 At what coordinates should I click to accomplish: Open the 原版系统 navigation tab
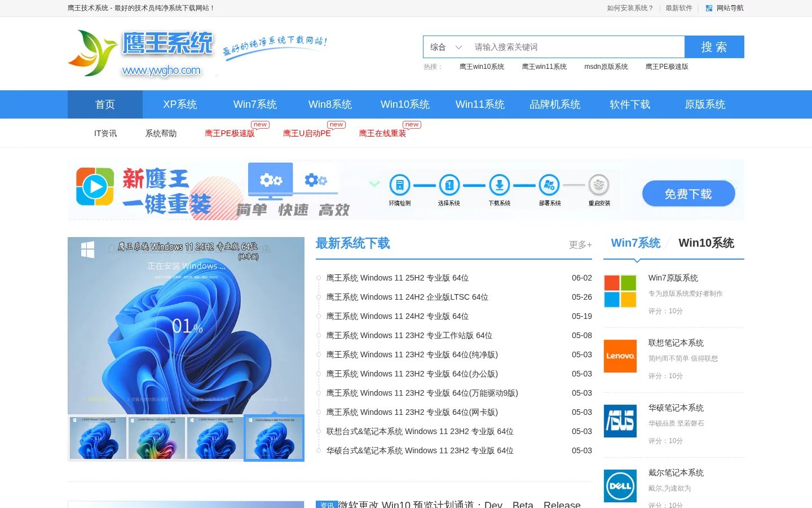705,104
